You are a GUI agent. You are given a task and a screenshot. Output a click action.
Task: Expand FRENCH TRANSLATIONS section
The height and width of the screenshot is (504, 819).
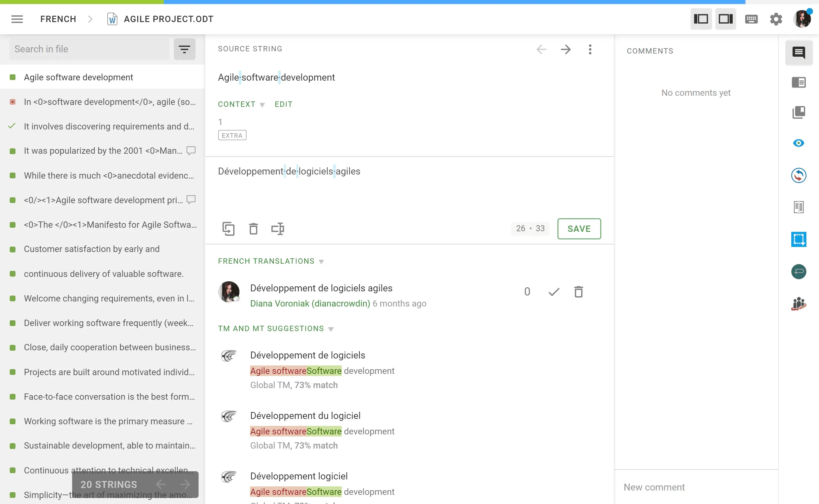point(322,261)
